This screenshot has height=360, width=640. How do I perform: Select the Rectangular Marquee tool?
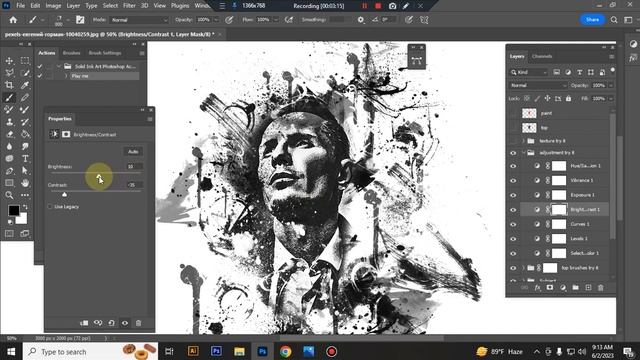coord(25,61)
